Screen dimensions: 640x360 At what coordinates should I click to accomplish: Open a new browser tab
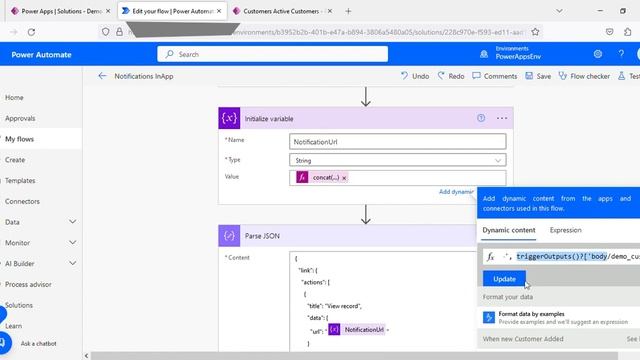(348, 11)
